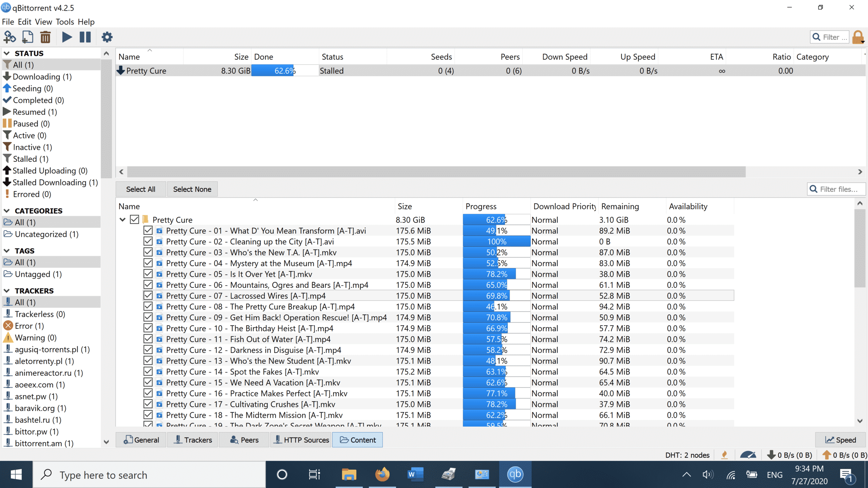Toggle checkbox for episode 02 Cleaning up the City

point(148,241)
